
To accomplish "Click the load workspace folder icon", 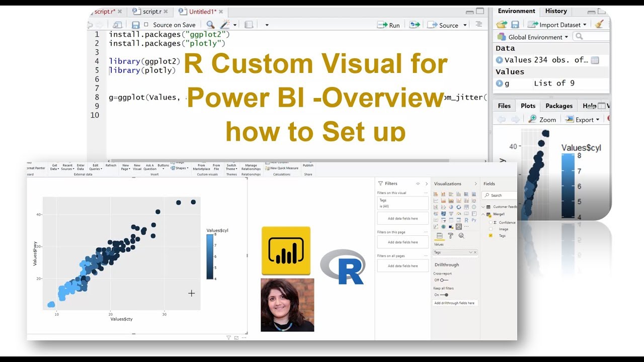I will 502,24.
